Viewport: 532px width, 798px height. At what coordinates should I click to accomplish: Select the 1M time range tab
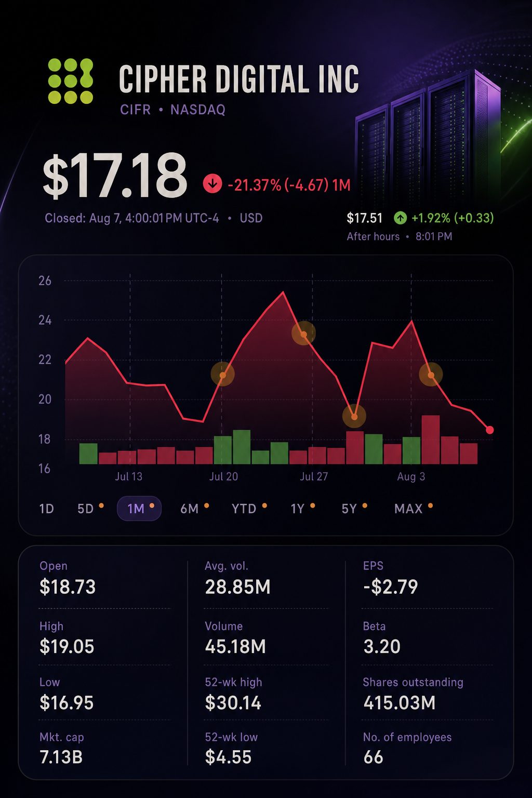click(139, 509)
